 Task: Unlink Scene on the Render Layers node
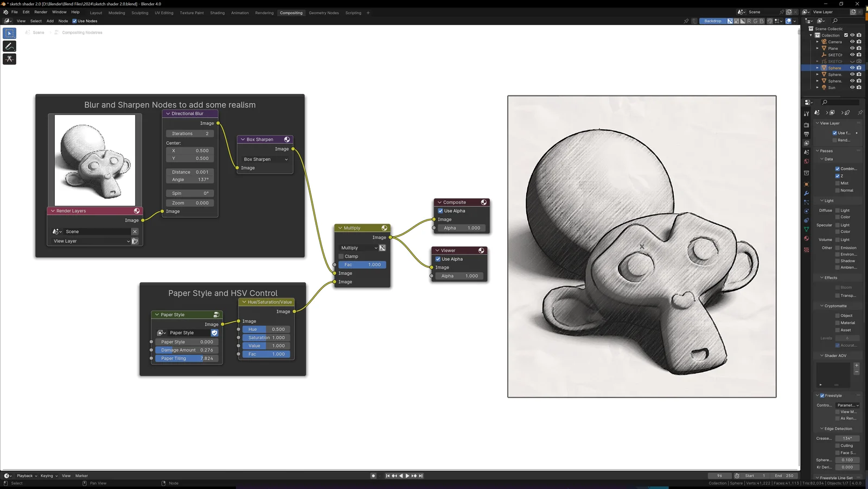pyautogui.click(x=135, y=231)
